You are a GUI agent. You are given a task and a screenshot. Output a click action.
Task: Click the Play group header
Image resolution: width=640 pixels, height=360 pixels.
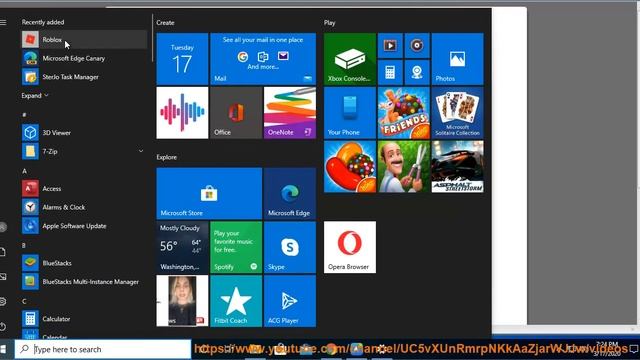coord(330,23)
